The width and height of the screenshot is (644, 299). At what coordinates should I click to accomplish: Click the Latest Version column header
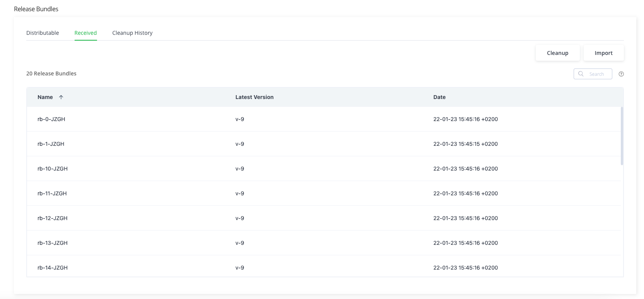click(x=254, y=97)
